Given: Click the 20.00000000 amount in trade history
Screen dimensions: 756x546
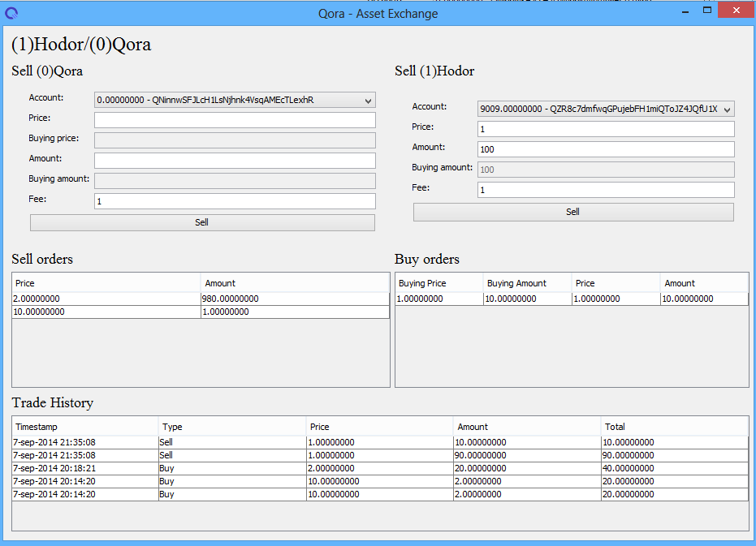Looking at the screenshot, I should 528,468.
